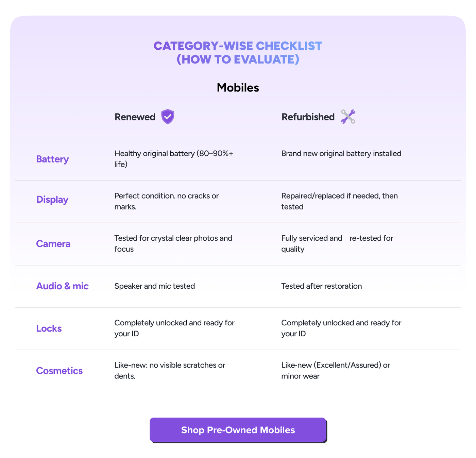Select the Display row label
This screenshot has height=458, width=476.
coord(52,200)
